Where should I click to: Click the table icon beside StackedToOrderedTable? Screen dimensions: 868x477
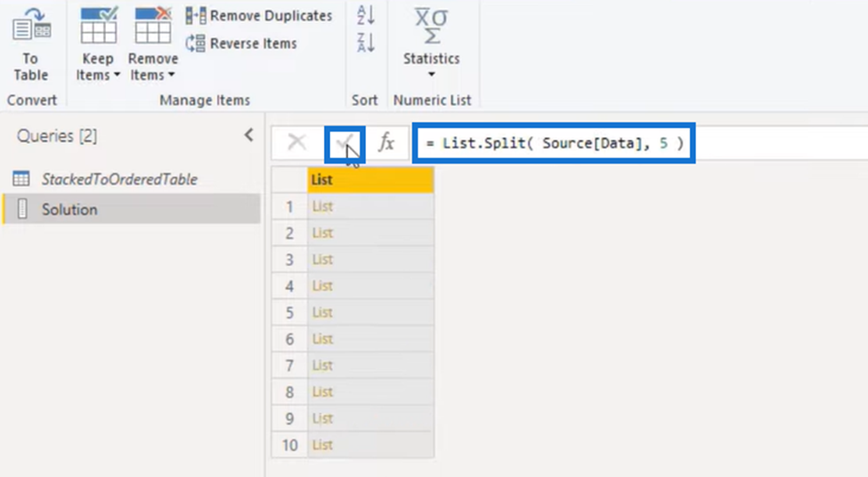(x=21, y=179)
